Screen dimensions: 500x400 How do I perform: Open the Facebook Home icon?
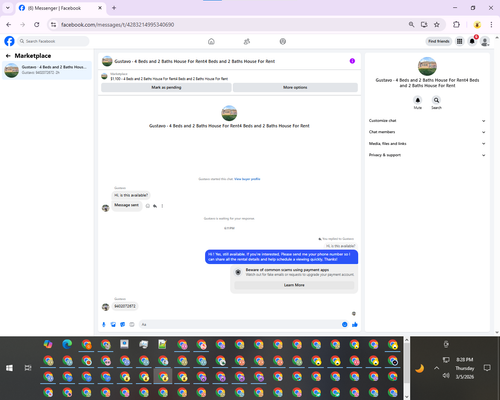pyautogui.click(x=211, y=41)
